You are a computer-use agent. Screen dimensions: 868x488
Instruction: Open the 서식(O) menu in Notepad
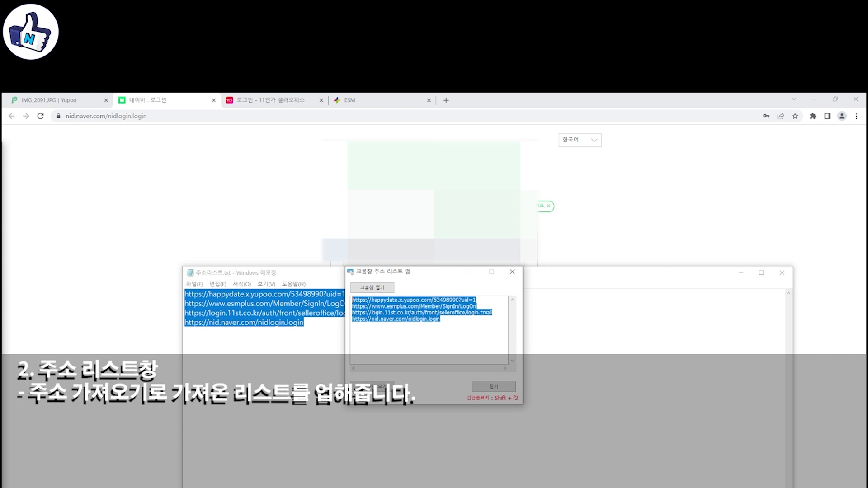pos(241,284)
